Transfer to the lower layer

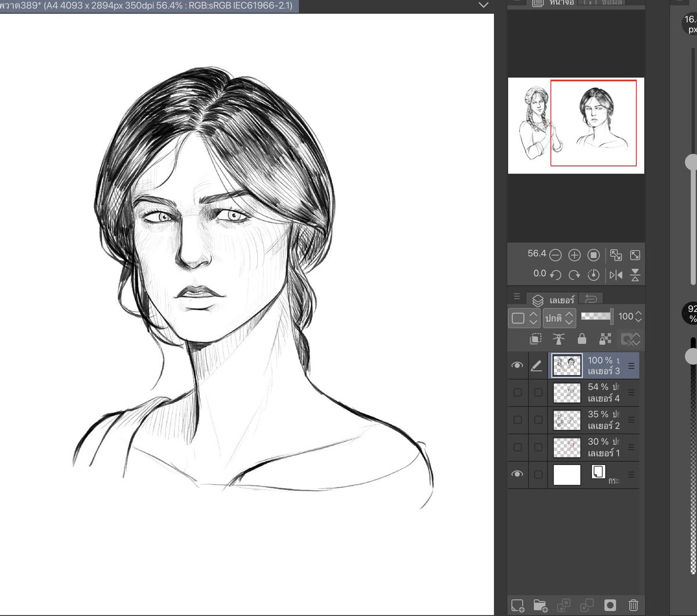pos(563,605)
